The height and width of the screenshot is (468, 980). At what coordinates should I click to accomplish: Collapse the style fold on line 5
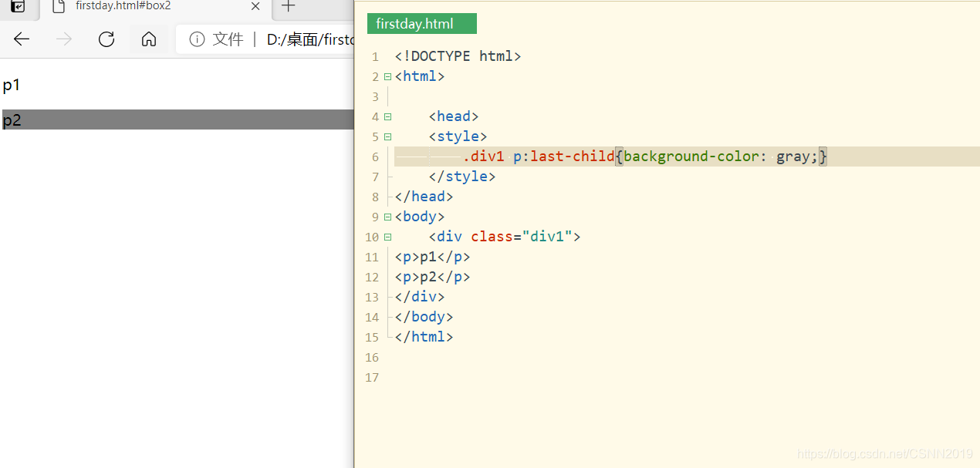(x=387, y=137)
